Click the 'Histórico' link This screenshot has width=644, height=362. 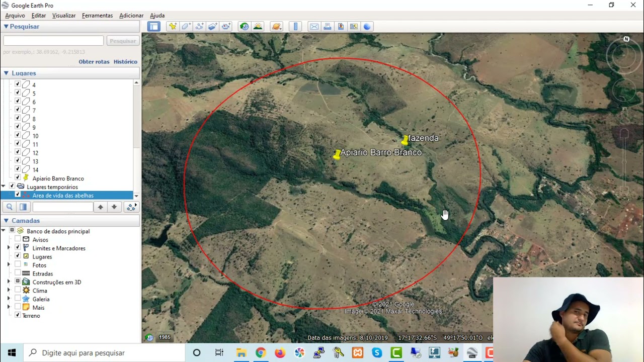pos(125,62)
